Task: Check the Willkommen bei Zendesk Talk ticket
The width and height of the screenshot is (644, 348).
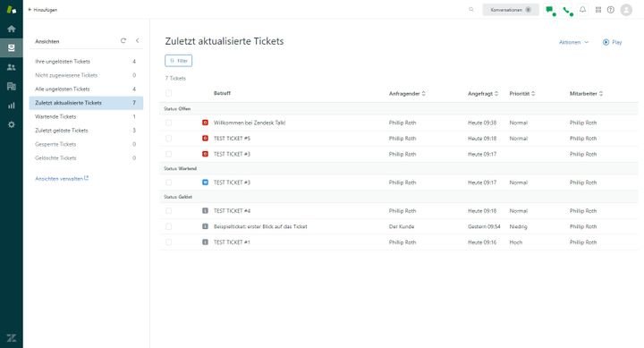Action: (x=168, y=123)
